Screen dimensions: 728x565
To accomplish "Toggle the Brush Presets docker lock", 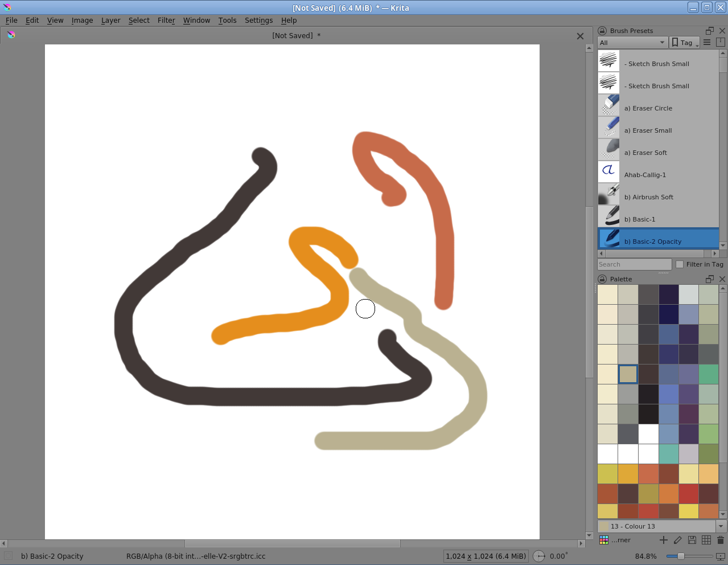I will (x=602, y=31).
